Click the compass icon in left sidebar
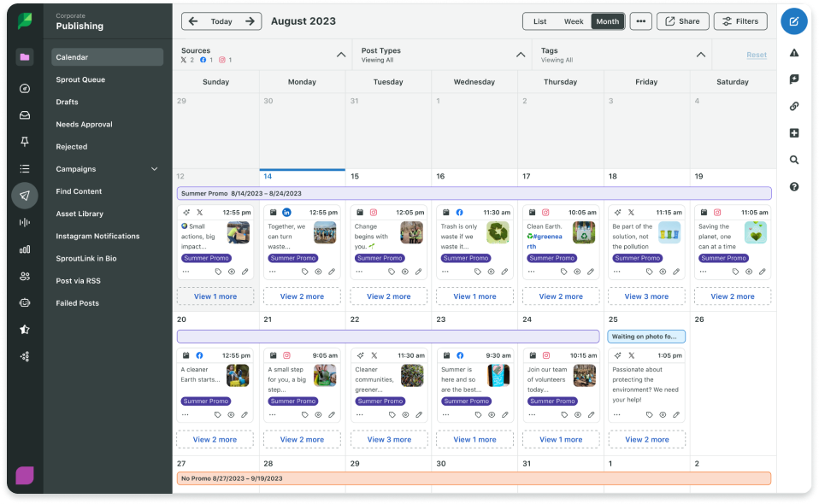Image resolution: width=819 pixels, height=504 pixels. click(x=25, y=88)
